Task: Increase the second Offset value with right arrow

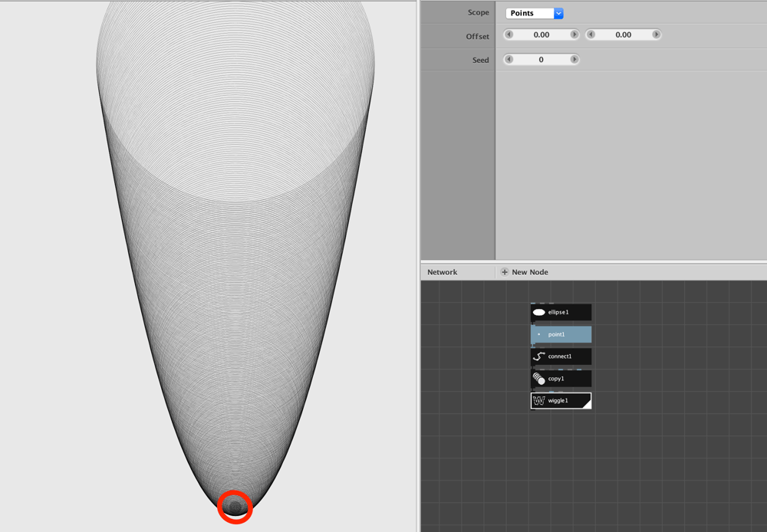Action: point(657,34)
